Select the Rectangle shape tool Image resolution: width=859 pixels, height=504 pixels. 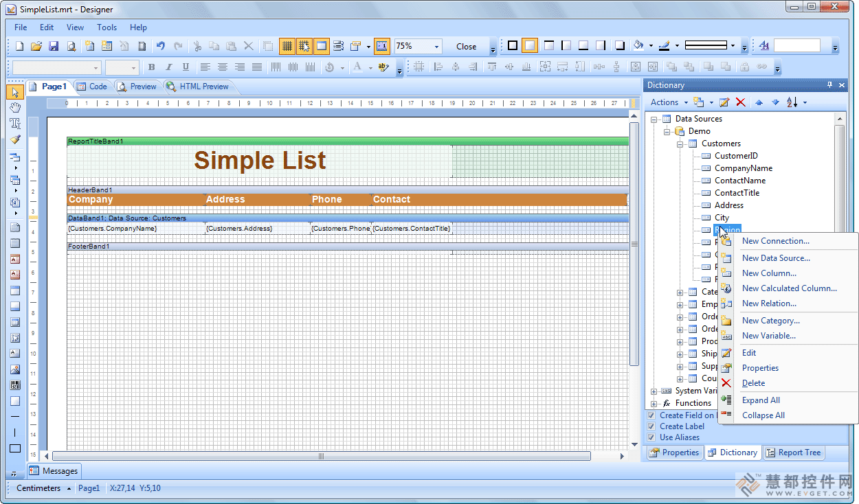tap(15, 448)
